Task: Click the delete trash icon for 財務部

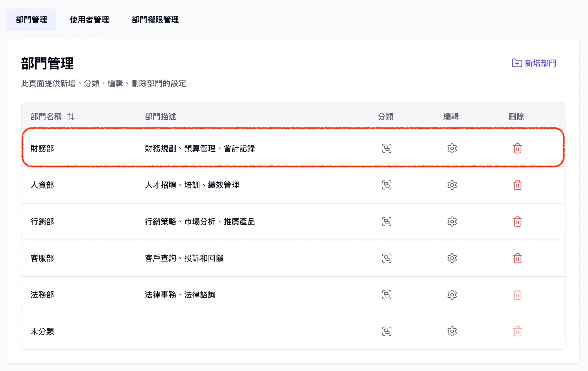Action: point(518,148)
